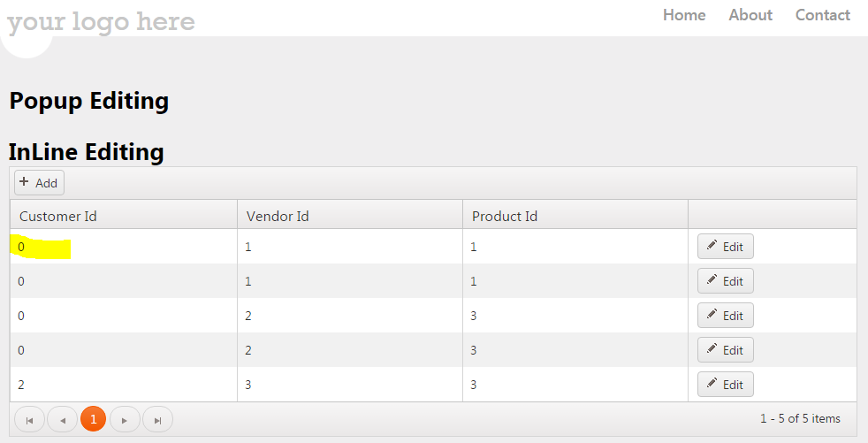Click Vendor Id cell showing 3

[x=249, y=385]
